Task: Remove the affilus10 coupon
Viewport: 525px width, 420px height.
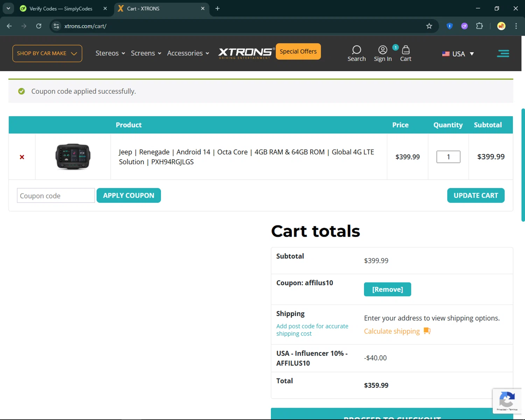Action: pyautogui.click(x=387, y=289)
